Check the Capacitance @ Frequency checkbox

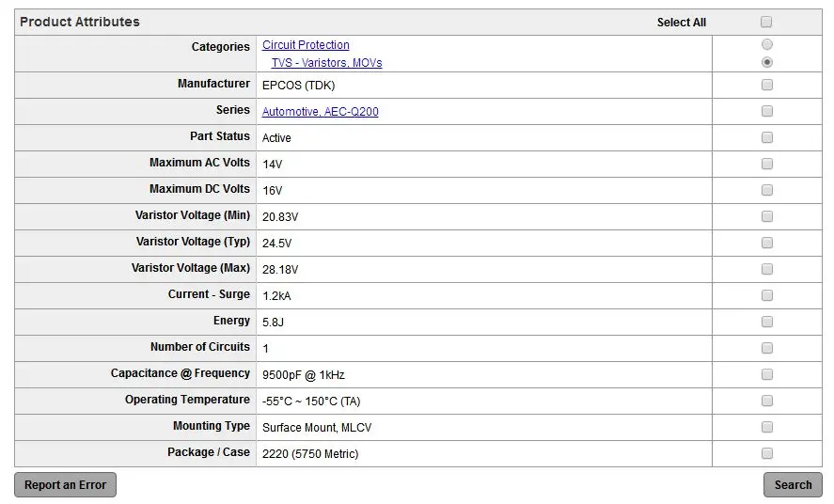(767, 374)
